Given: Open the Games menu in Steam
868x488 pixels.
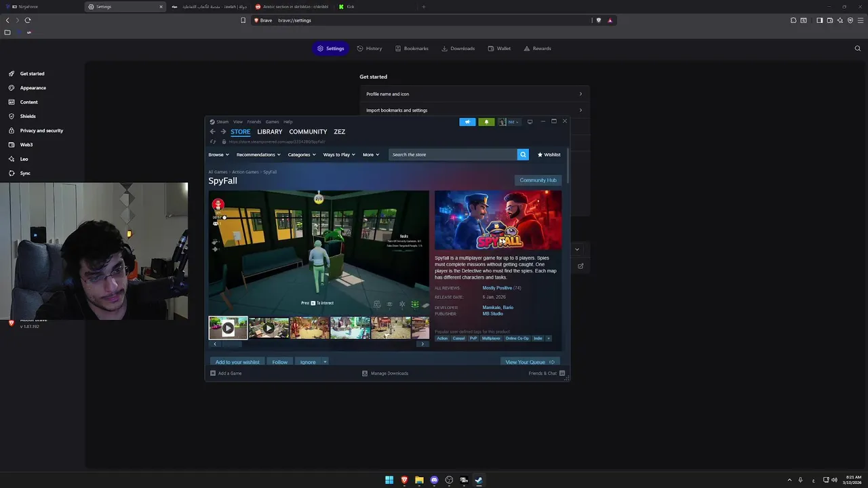Looking at the screenshot, I should click(272, 122).
